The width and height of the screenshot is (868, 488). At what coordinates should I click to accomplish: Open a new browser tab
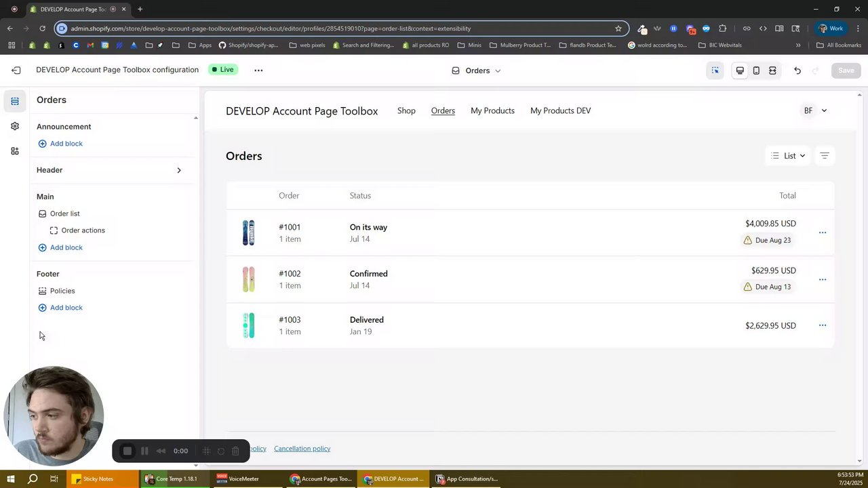pos(140,9)
